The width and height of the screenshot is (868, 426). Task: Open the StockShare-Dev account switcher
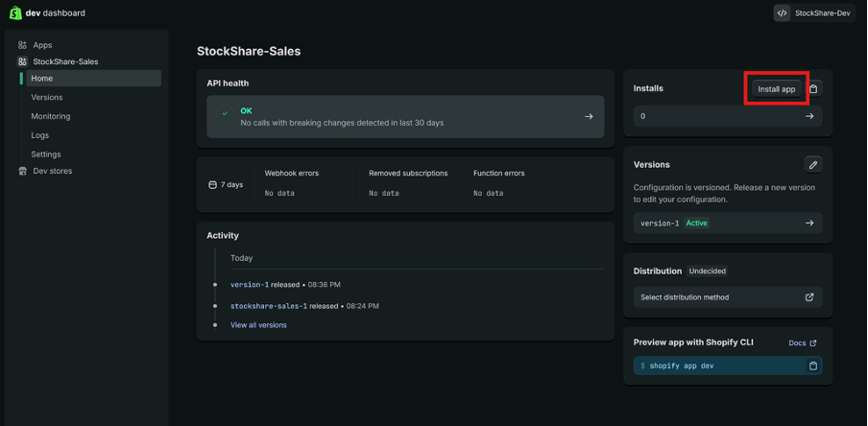click(814, 13)
